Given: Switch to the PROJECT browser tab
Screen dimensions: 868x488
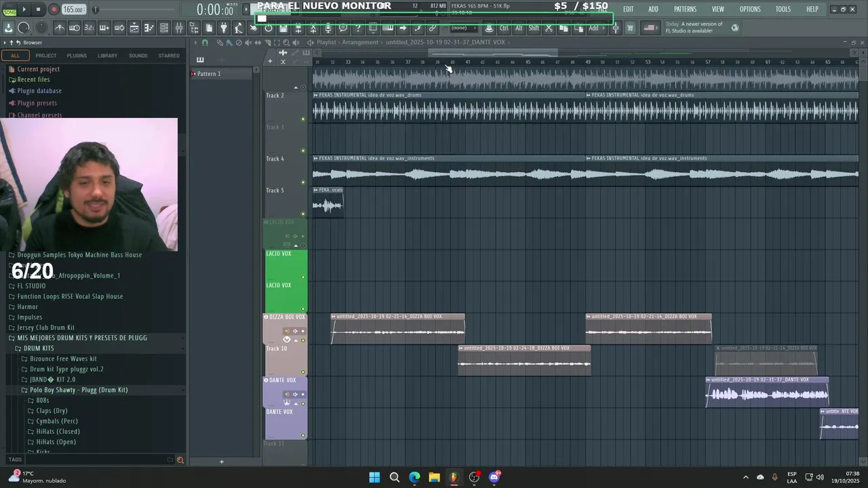Looking at the screenshot, I should tap(46, 56).
